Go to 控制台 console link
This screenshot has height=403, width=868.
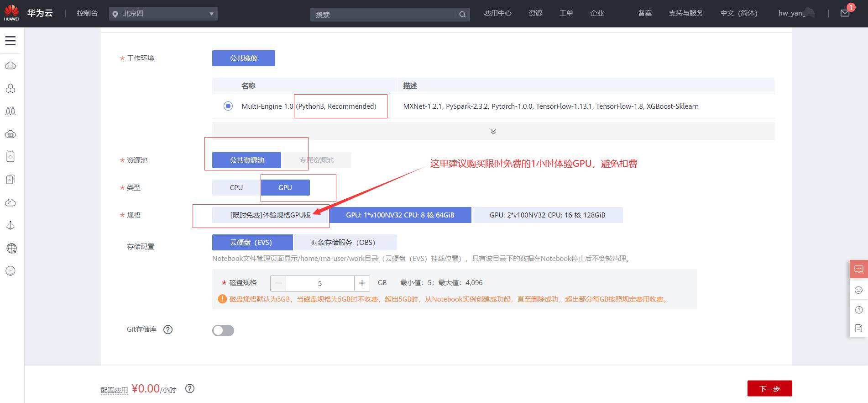coord(87,13)
